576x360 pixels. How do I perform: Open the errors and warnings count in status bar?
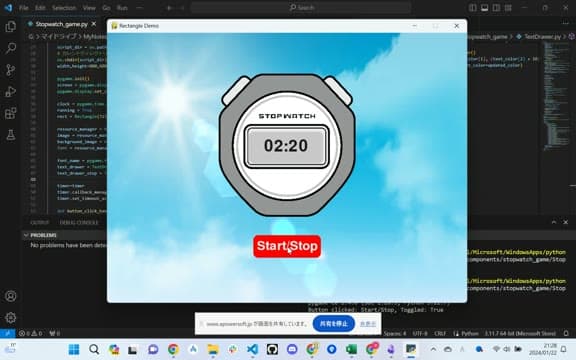coord(30,334)
